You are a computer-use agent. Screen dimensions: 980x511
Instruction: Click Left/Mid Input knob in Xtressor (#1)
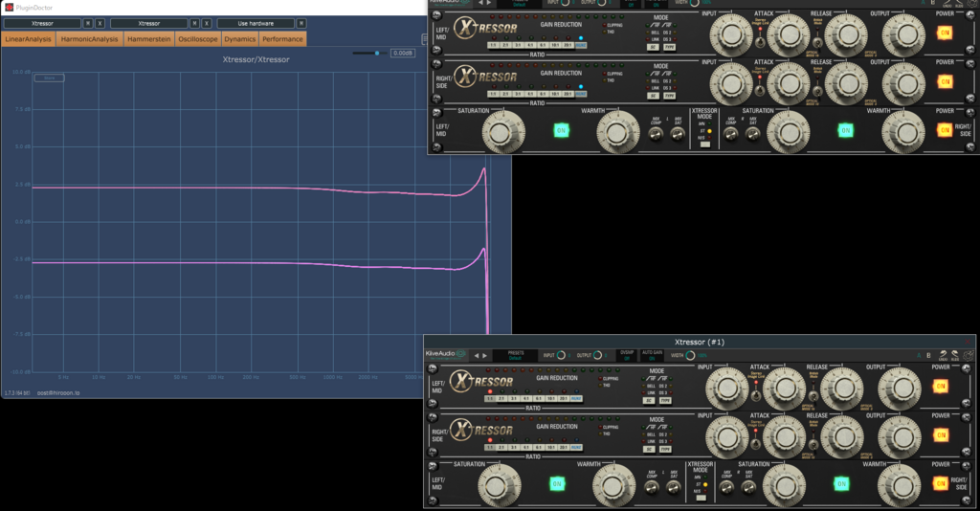[726, 388]
